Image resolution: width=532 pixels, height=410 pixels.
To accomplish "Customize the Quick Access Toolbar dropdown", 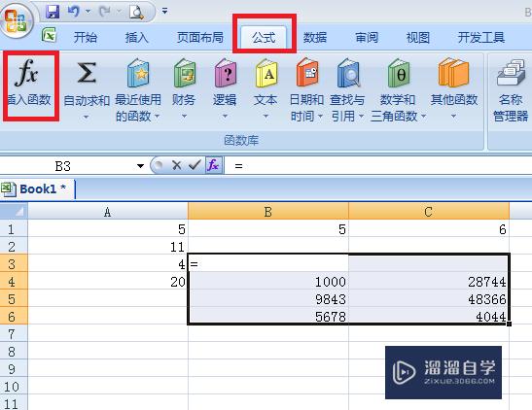I will tap(164, 12).
